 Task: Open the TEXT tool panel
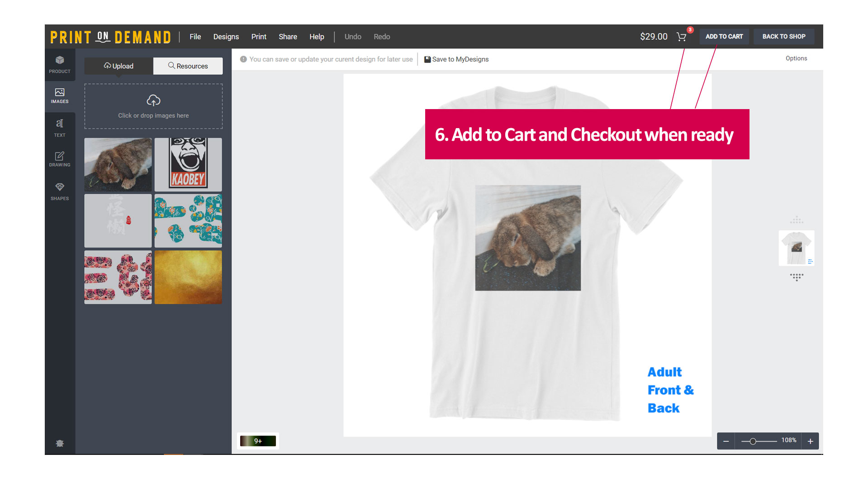pos(60,128)
